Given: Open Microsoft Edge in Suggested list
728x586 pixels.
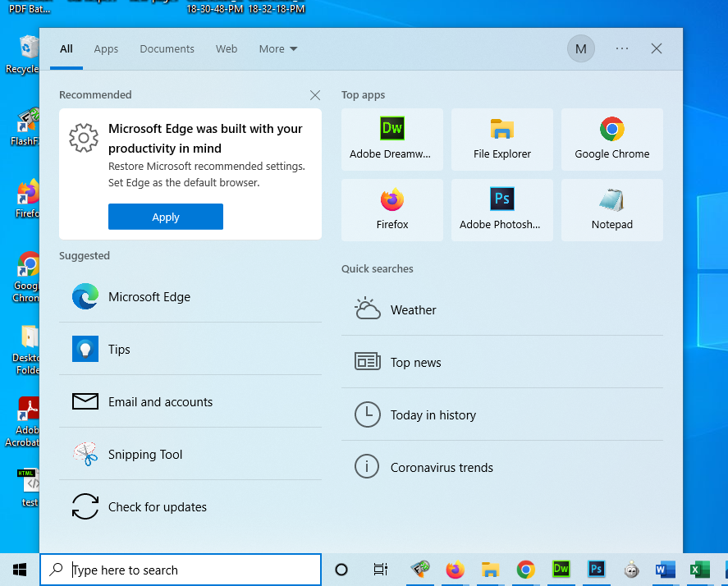Looking at the screenshot, I should [190, 297].
